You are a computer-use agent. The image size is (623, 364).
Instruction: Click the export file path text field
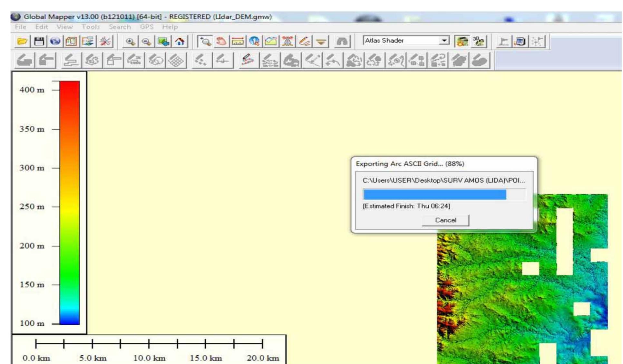click(443, 180)
